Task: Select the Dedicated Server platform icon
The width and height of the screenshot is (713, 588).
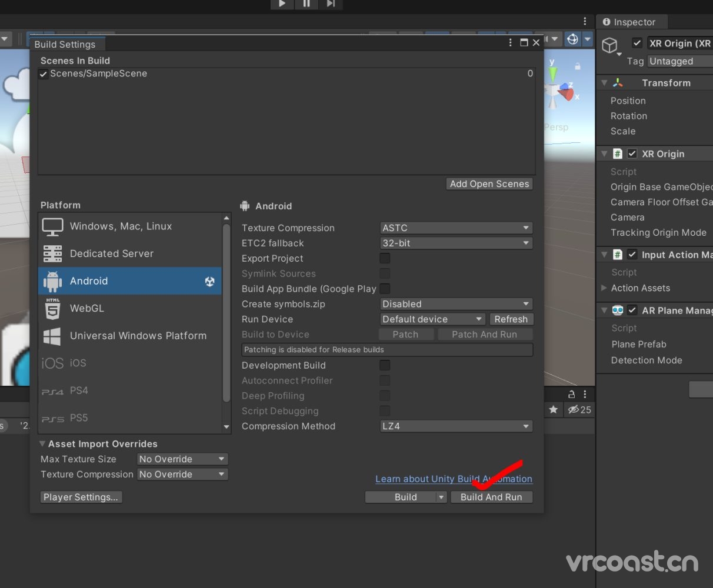Action: [52, 253]
